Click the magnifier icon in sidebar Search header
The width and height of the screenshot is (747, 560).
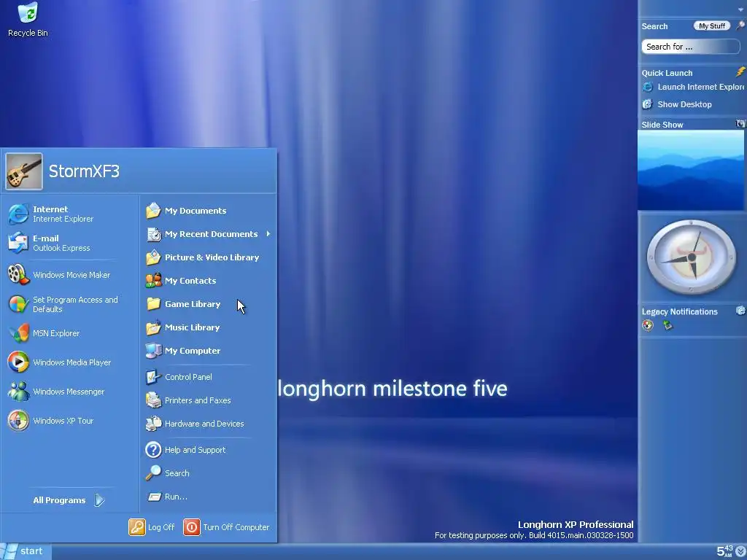[x=740, y=26]
